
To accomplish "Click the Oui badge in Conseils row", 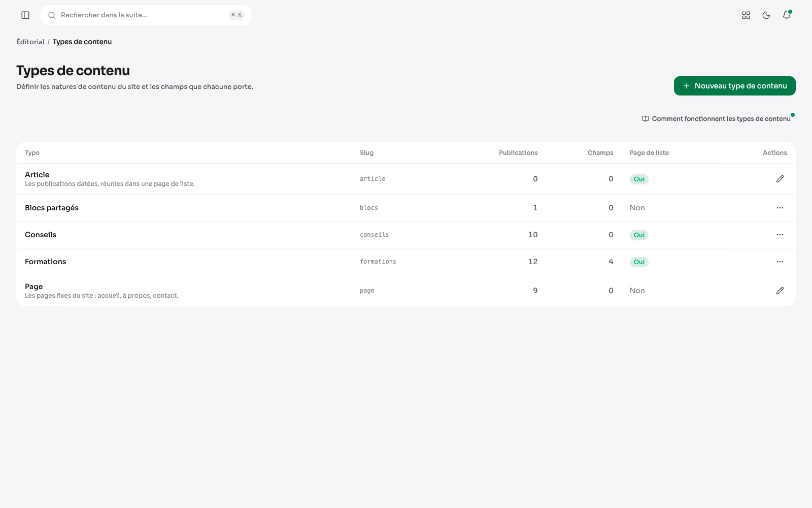I will (x=639, y=235).
